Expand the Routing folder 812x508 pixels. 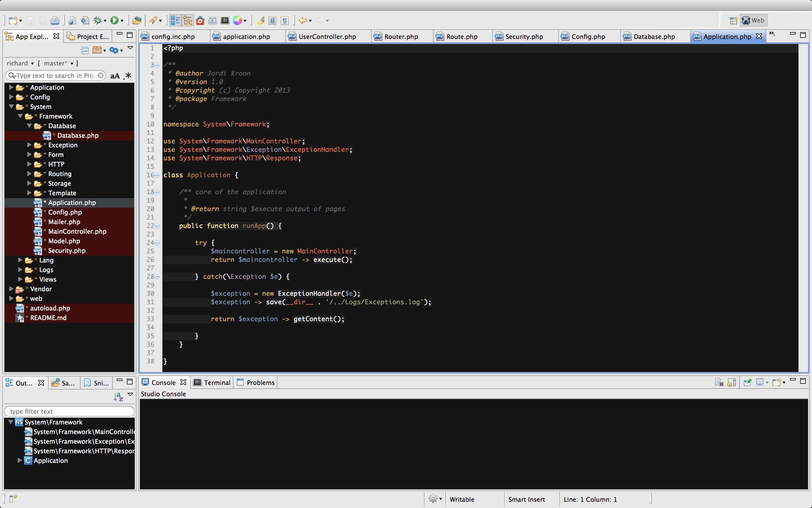point(29,174)
